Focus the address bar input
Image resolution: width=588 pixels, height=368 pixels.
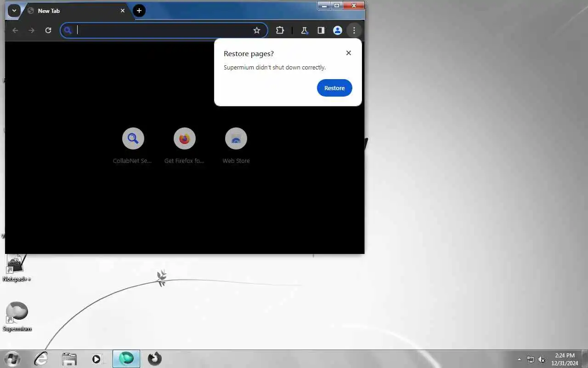pos(163,30)
